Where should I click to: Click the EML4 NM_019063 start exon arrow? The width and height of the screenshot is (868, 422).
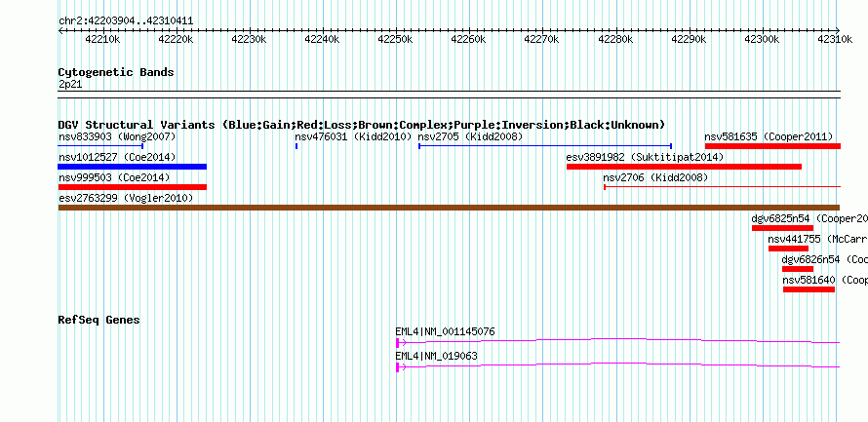pos(400,367)
